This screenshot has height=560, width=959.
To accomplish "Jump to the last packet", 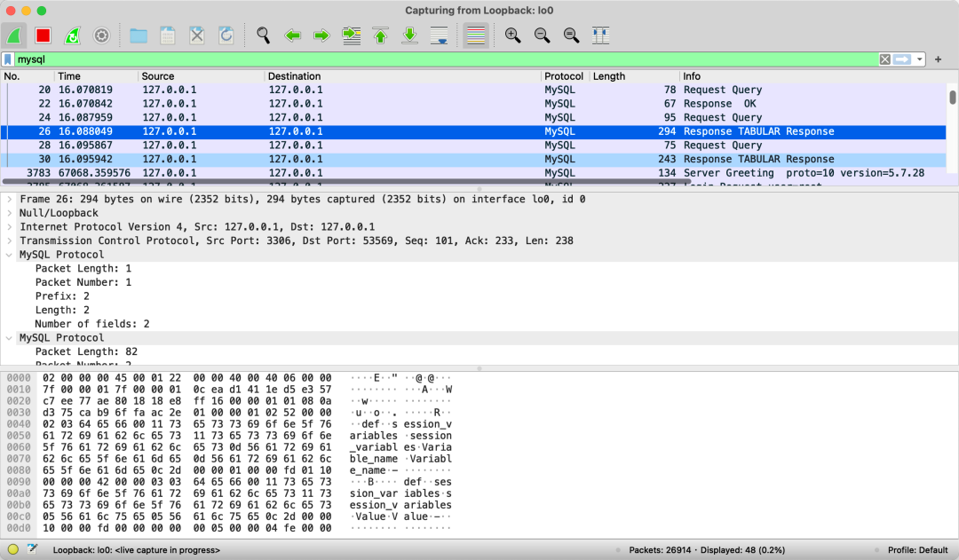I will pos(409,35).
